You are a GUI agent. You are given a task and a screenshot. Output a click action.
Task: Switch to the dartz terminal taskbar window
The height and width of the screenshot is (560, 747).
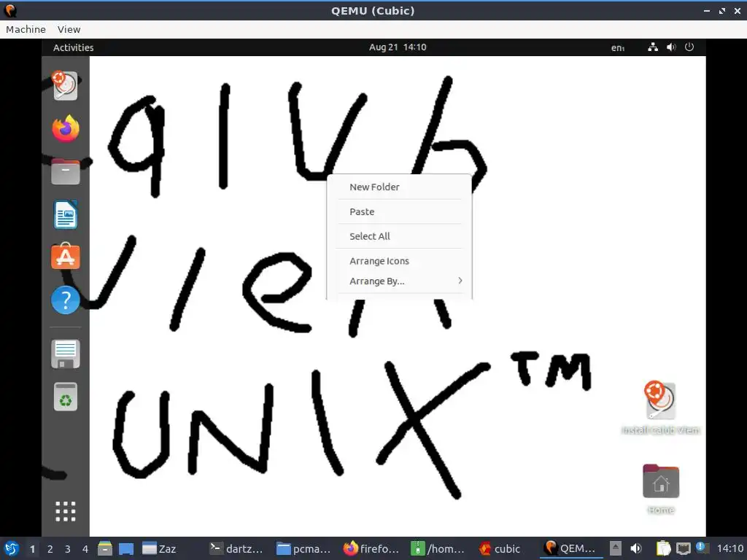pyautogui.click(x=236, y=548)
